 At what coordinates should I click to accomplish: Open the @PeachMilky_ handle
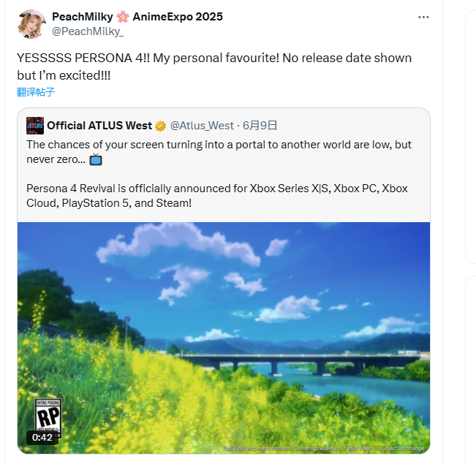(x=86, y=31)
